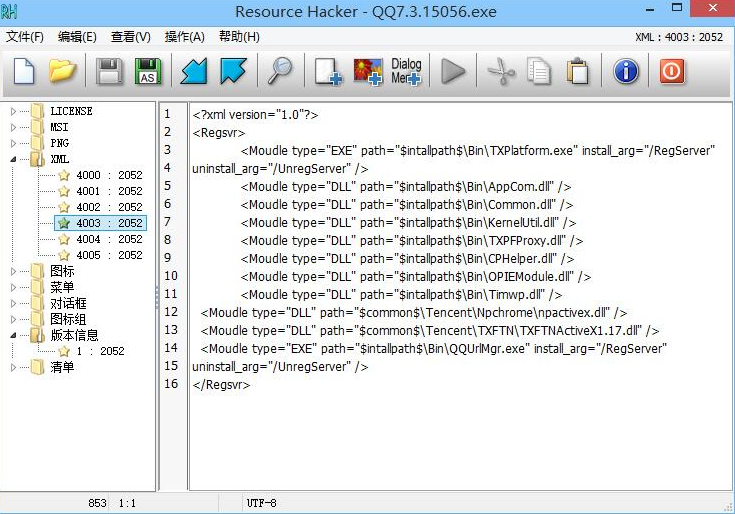Open a file with the folder icon
Image resolution: width=735 pixels, height=514 pixels.
pos(62,71)
